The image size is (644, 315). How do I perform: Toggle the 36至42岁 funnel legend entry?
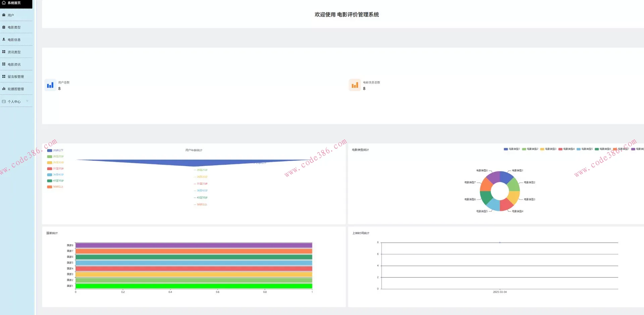[x=55, y=175]
